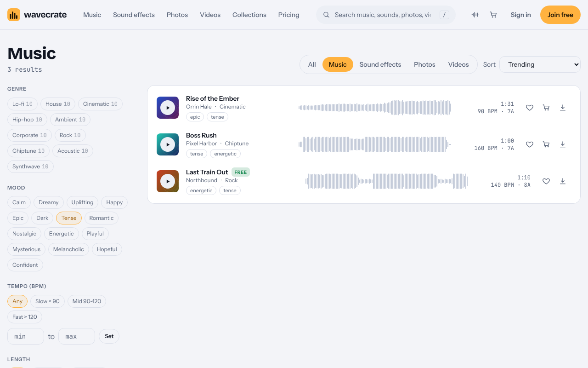The width and height of the screenshot is (588, 368).
Task: Click the slash keyboard shortcut badge
Action: [444, 15]
